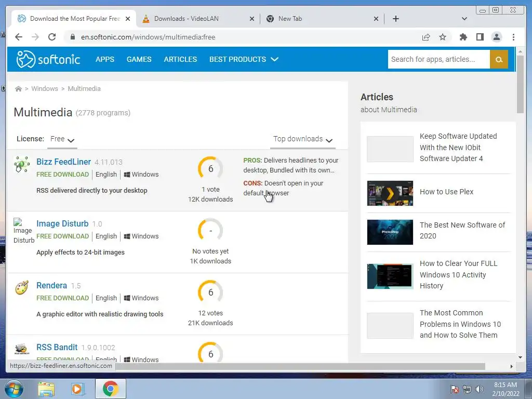Open new tab with plus icon
Viewport: 532px width, 399px height.
tap(395, 19)
